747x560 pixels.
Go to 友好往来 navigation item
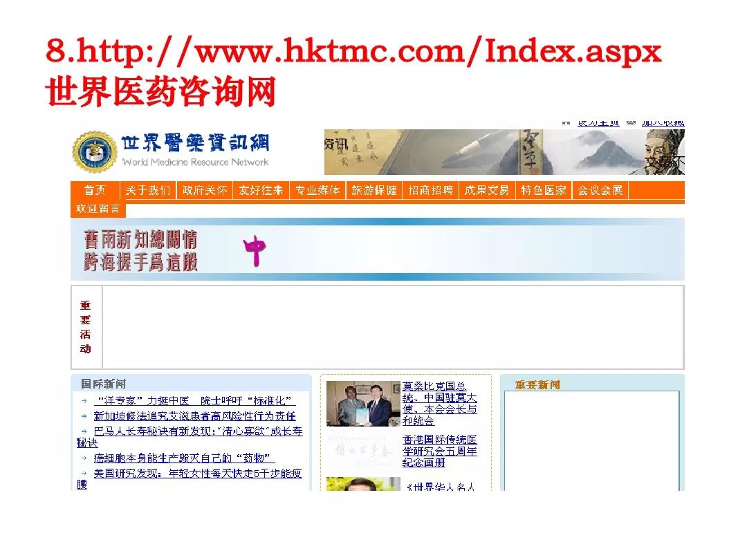pos(261,191)
